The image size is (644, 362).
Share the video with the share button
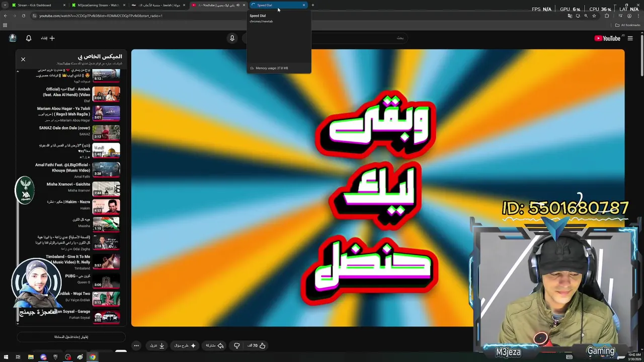(x=214, y=345)
